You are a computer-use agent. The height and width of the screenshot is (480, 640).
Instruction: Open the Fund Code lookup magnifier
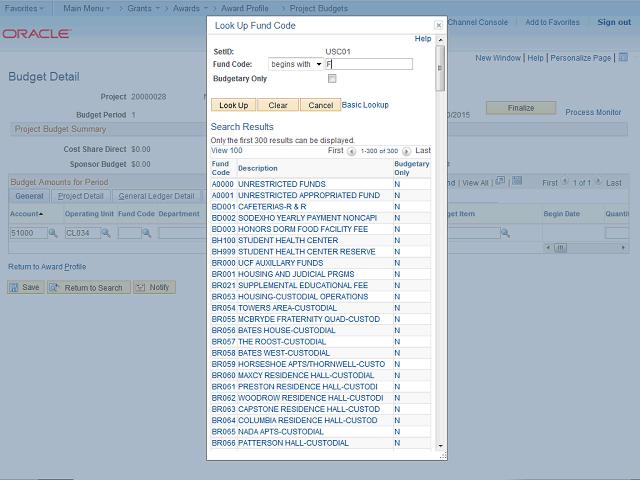(147, 233)
